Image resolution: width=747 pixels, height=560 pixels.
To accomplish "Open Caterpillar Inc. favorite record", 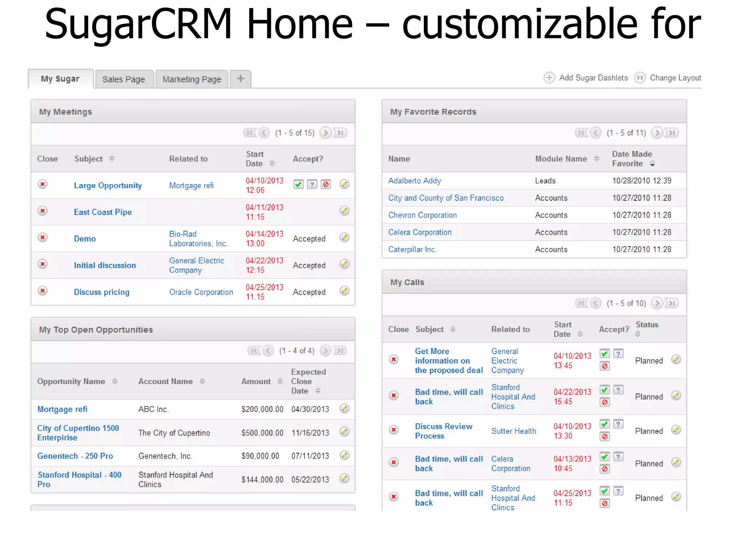I will [x=413, y=249].
